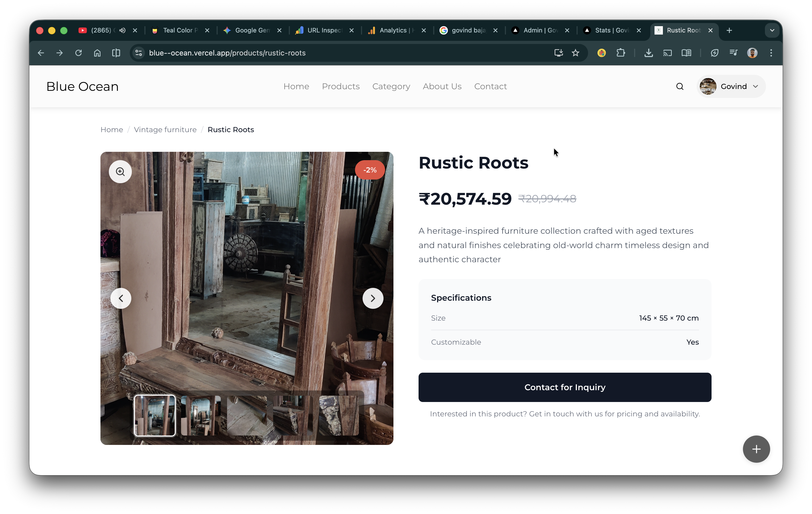Click the zoom-in magnifier on product image
The image size is (812, 514).
120,172
